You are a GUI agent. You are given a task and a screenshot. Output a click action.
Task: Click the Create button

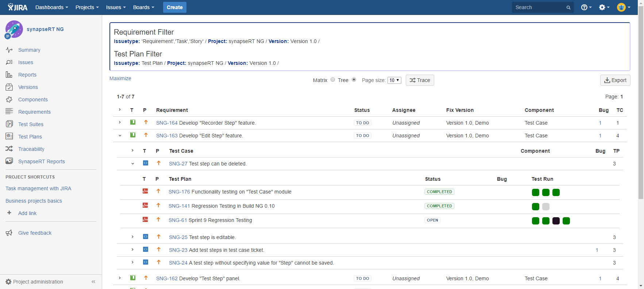pos(175,7)
